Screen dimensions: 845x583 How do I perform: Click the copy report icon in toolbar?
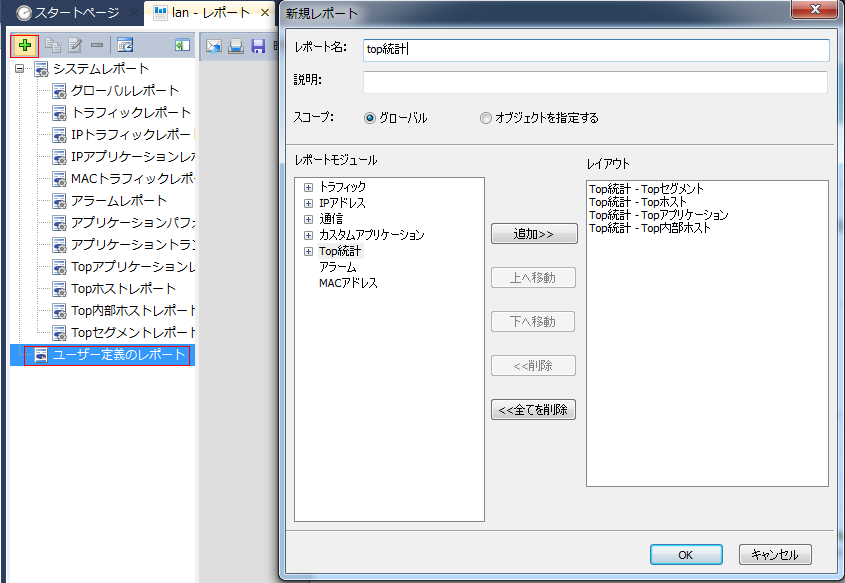click(53, 45)
